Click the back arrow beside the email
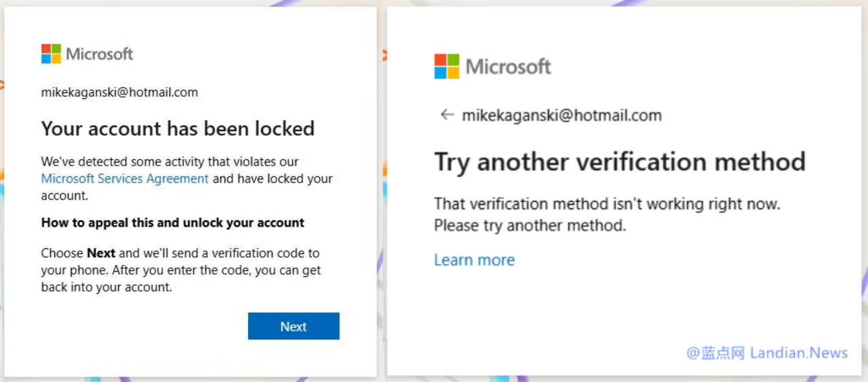 point(446,115)
